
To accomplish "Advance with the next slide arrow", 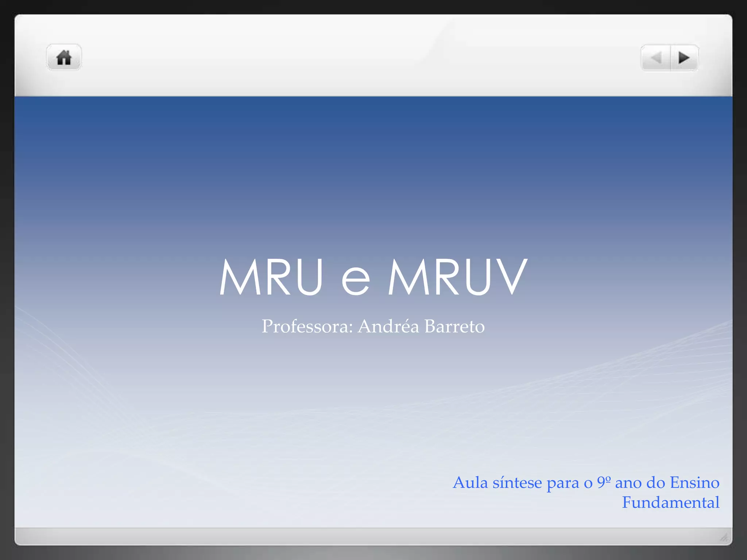I will tap(684, 58).
